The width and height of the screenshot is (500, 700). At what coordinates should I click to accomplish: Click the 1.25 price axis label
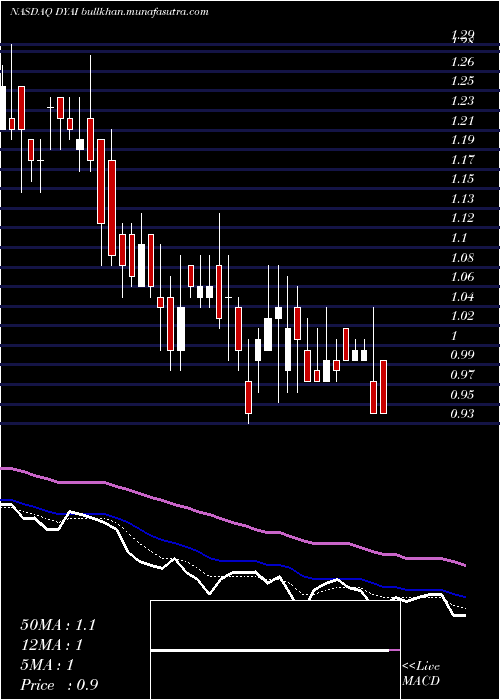pyautogui.click(x=462, y=81)
